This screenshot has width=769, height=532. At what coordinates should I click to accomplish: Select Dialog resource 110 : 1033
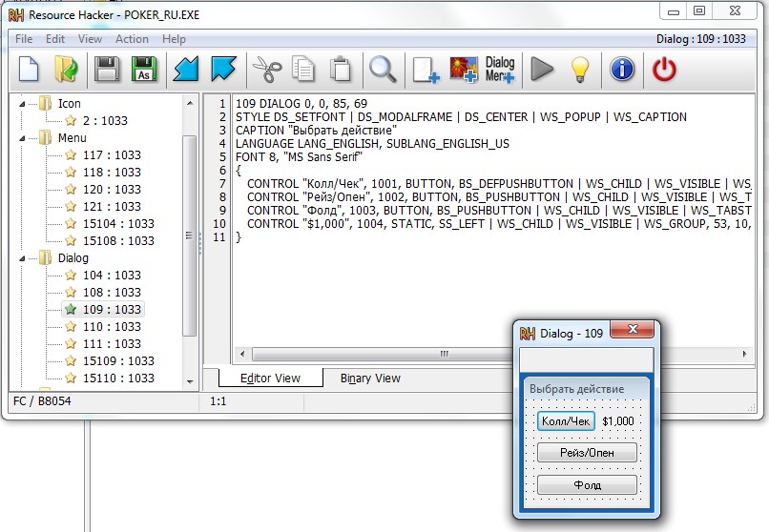112,326
